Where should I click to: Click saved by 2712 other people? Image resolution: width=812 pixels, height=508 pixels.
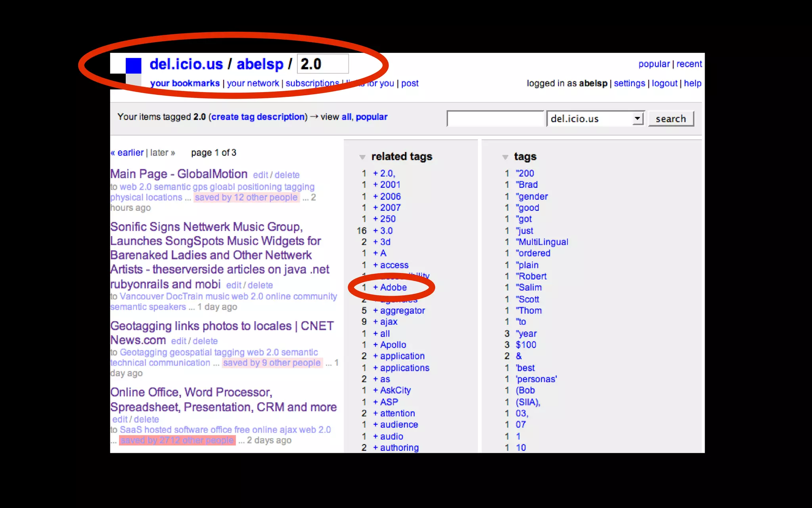(177, 440)
